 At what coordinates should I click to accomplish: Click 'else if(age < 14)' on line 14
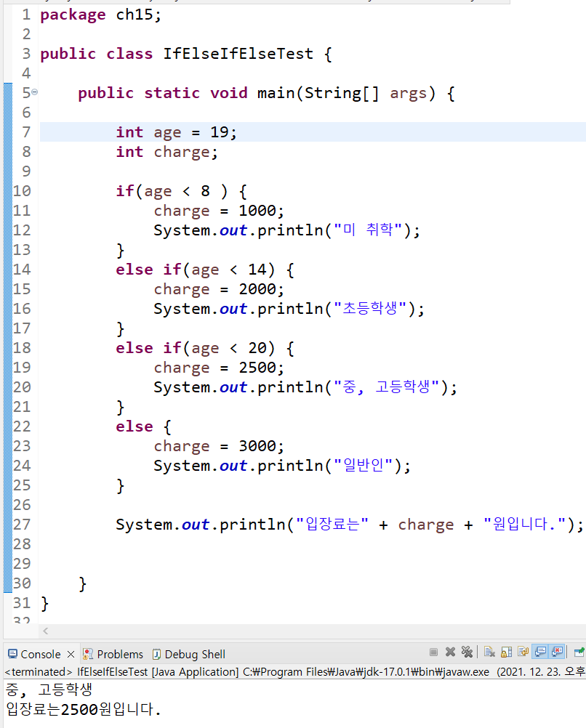pyautogui.click(x=196, y=270)
